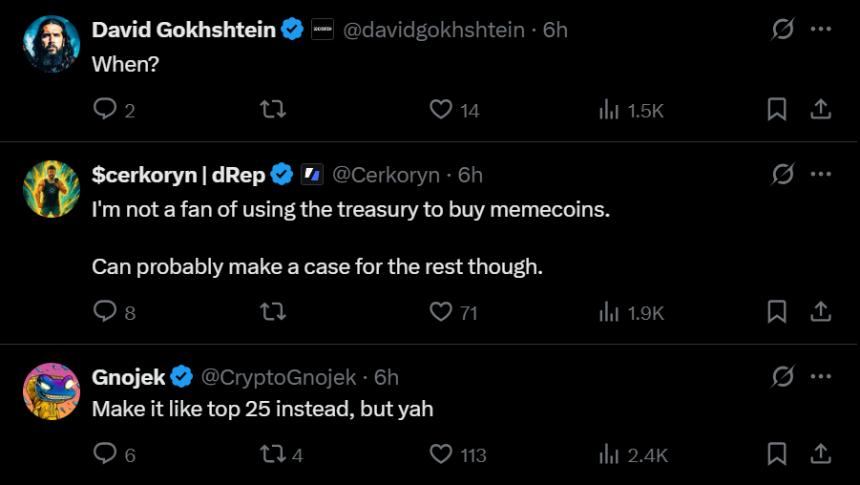860x485 pixels.
Task: Repost David Gokhshtein's "When?" tweet
Action: point(272,110)
